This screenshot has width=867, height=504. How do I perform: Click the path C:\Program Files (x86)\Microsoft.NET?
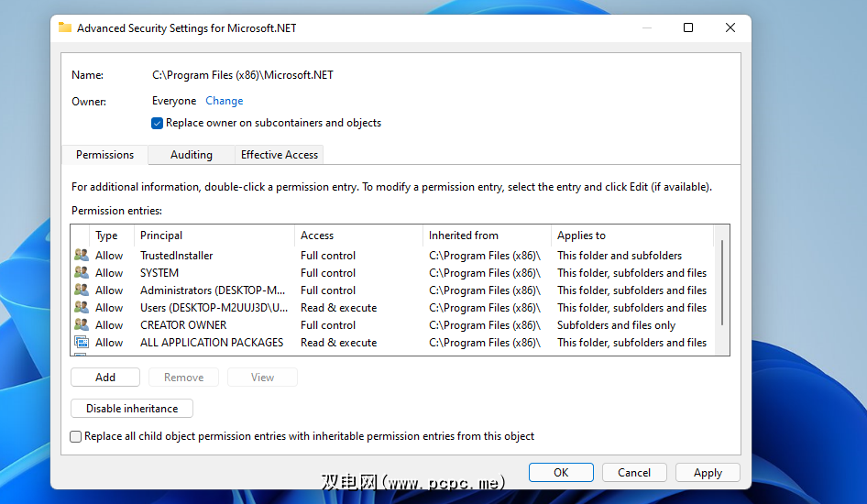point(243,75)
